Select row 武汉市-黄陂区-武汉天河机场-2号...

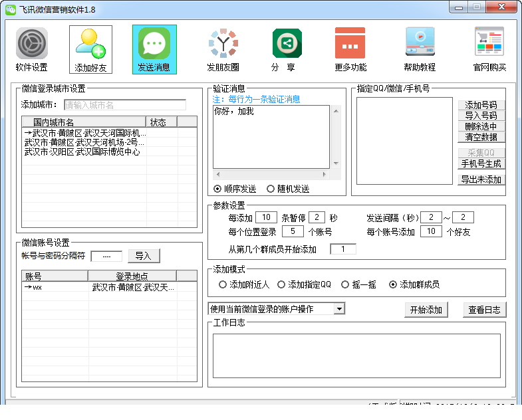pos(110,142)
